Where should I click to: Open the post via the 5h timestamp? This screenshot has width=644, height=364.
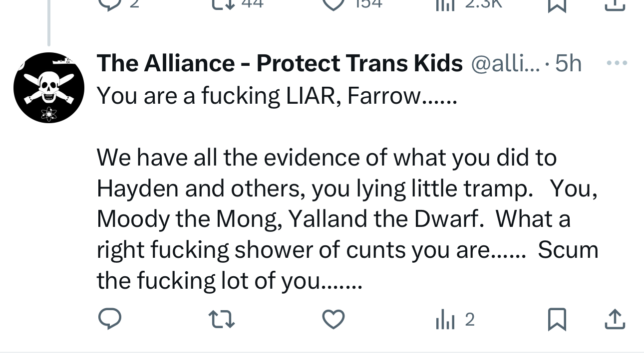tap(568, 64)
